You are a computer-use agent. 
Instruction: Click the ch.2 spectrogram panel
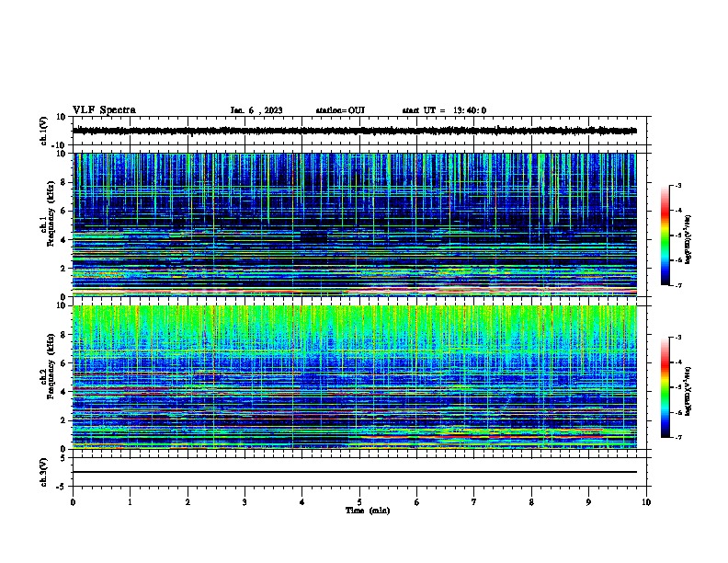355,377
